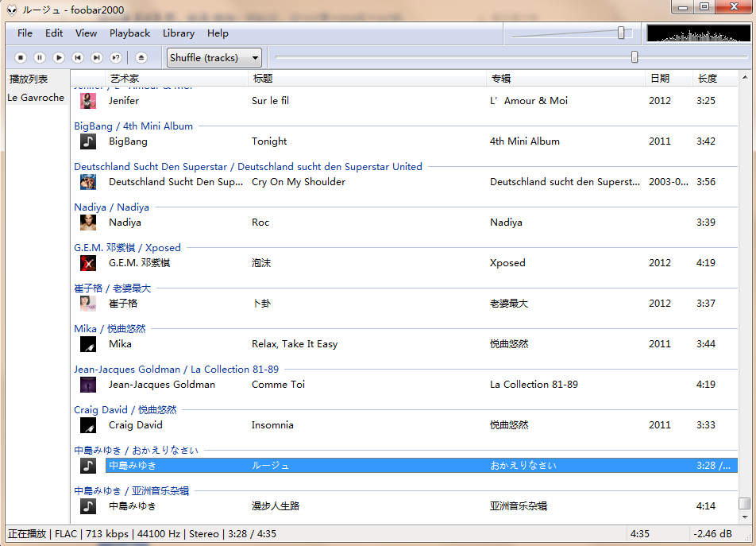Open the View menu
This screenshot has width=756, height=546.
coord(86,33)
